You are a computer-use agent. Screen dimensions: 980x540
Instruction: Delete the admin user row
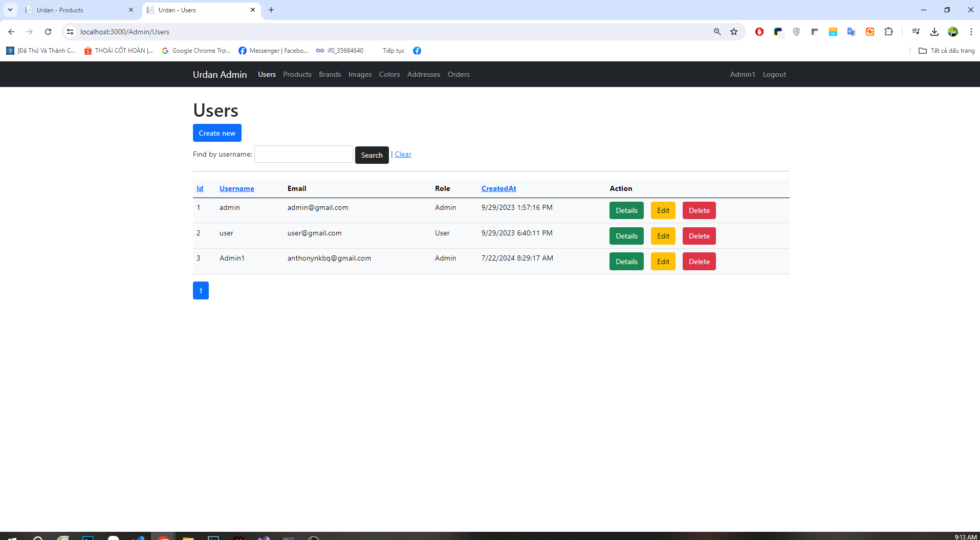tap(699, 210)
